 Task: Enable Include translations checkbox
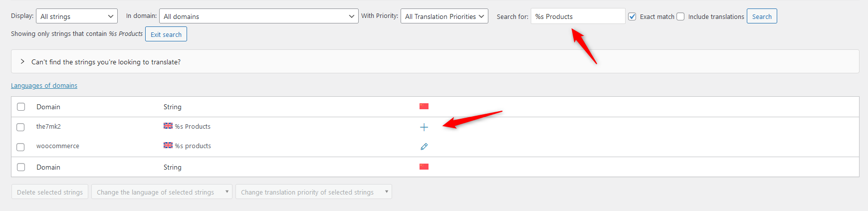click(680, 16)
